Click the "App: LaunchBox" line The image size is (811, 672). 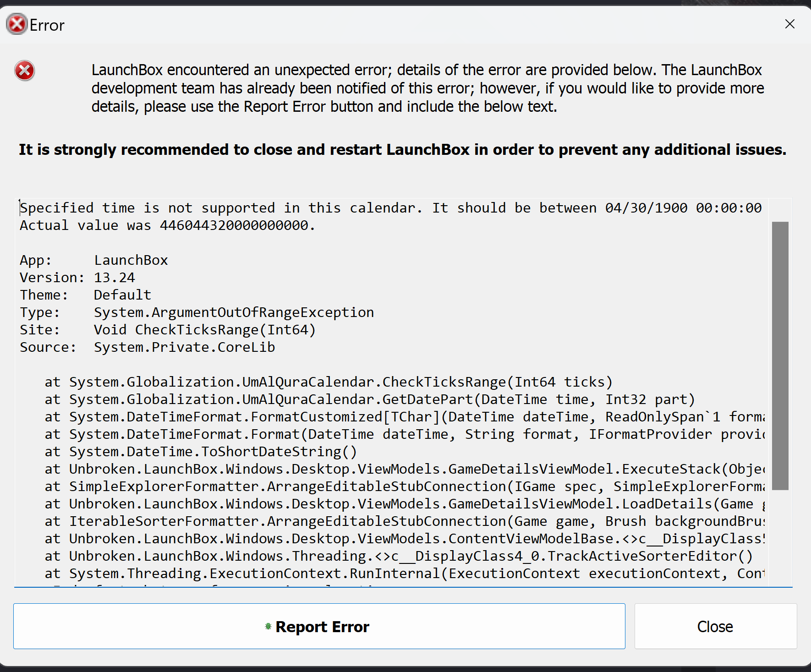point(94,260)
